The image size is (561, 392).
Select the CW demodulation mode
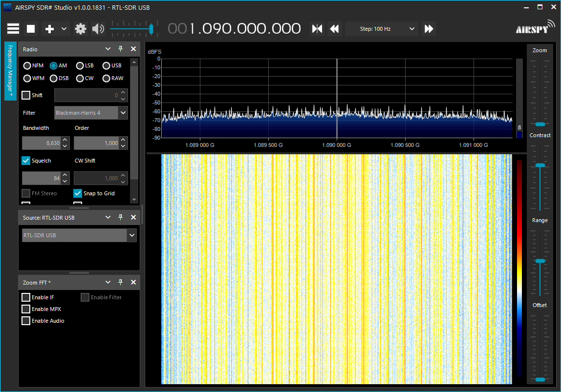coord(85,78)
